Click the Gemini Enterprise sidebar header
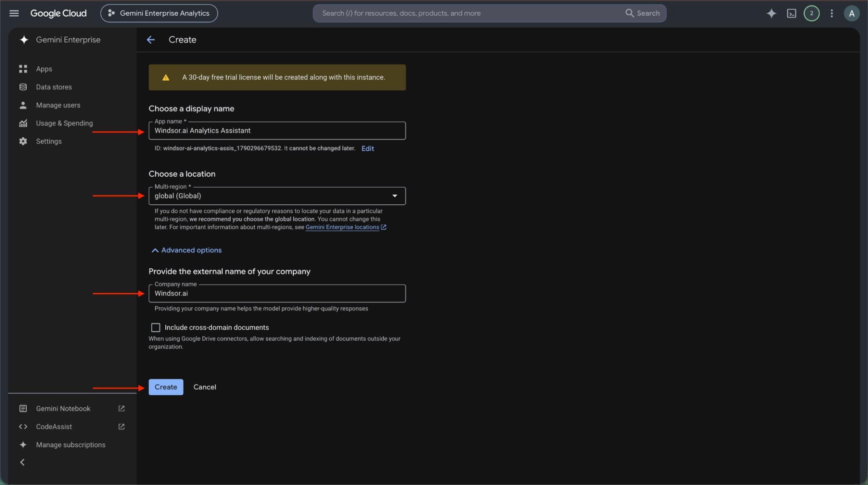Screen dimensions: 868x485 pyautogui.click(x=60, y=39)
